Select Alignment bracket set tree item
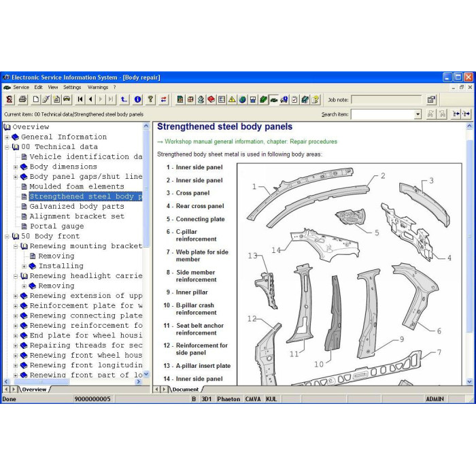 [x=77, y=216]
